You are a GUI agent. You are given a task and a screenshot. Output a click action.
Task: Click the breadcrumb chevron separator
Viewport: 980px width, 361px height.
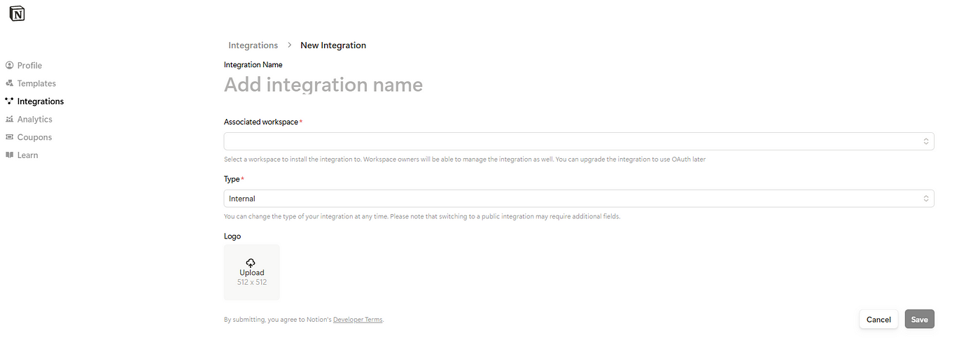click(289, 45)
